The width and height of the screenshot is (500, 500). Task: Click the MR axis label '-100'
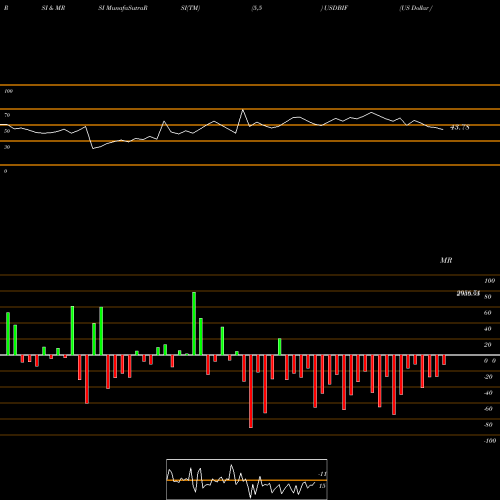coord(490,441)
